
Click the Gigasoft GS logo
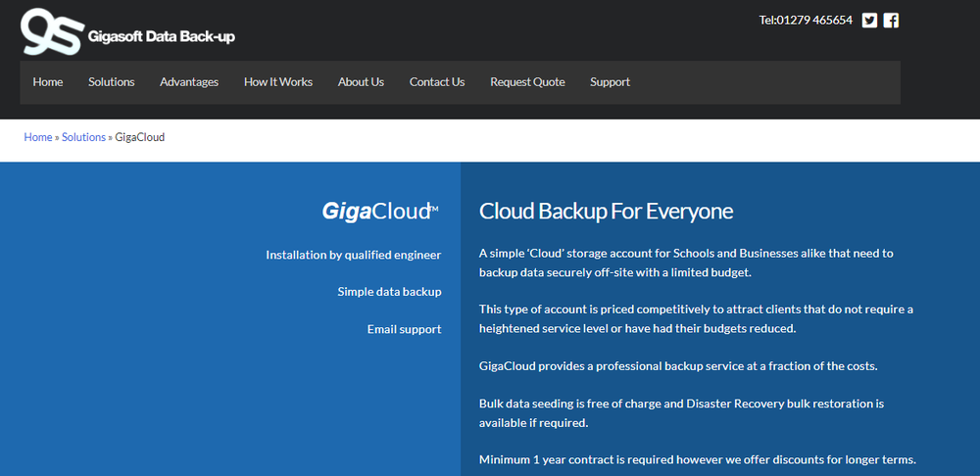point(53,31)
